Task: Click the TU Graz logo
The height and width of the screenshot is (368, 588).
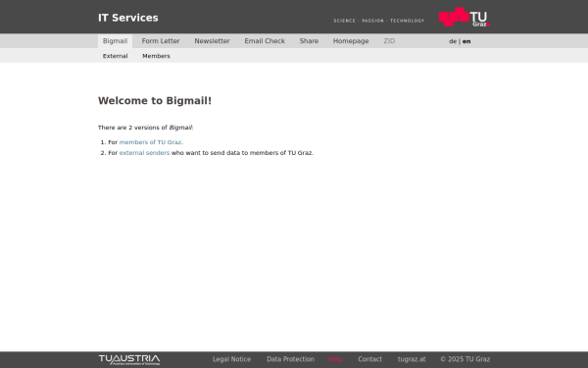Action: coord(465,17)
